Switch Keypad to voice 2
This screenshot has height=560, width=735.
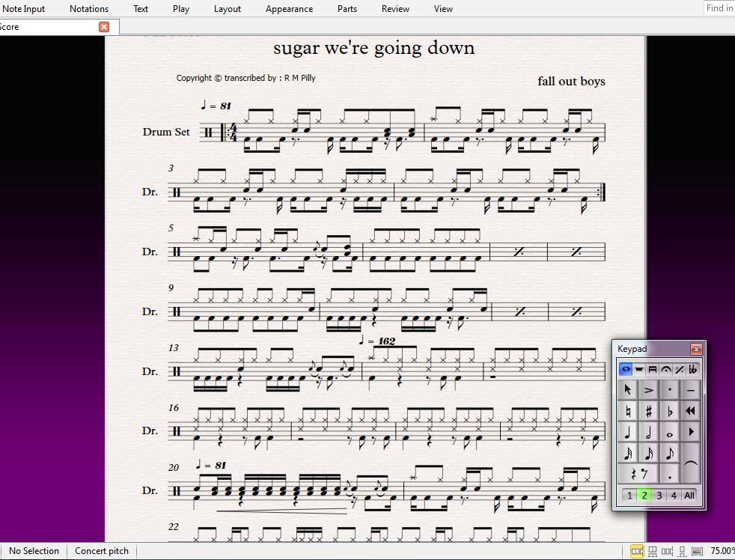point(644,496)
